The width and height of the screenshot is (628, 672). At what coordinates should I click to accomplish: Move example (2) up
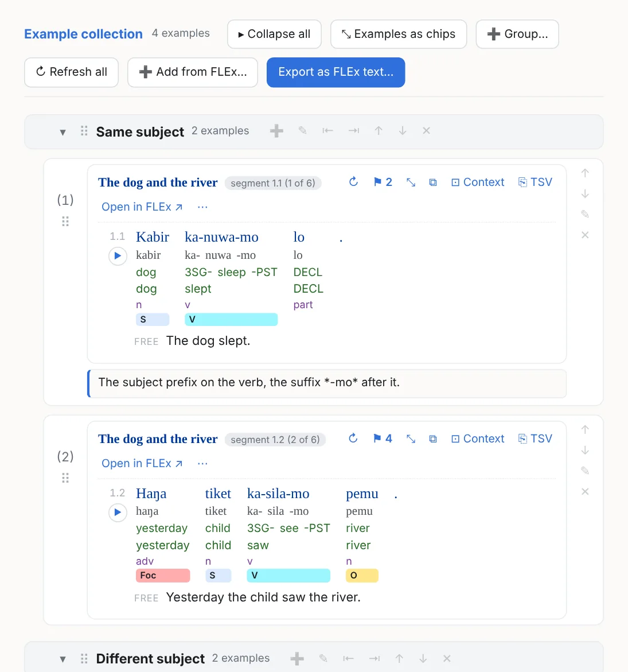click(x=585, y=429)
